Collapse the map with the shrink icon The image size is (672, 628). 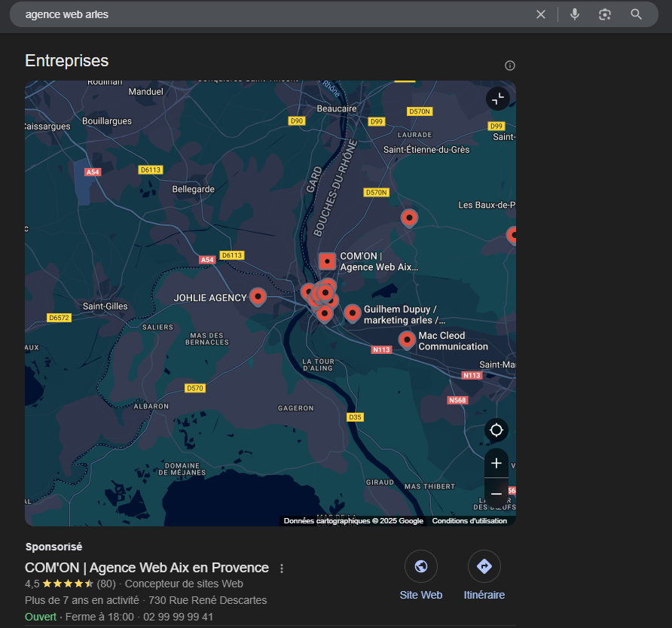[x=498, y=99]
